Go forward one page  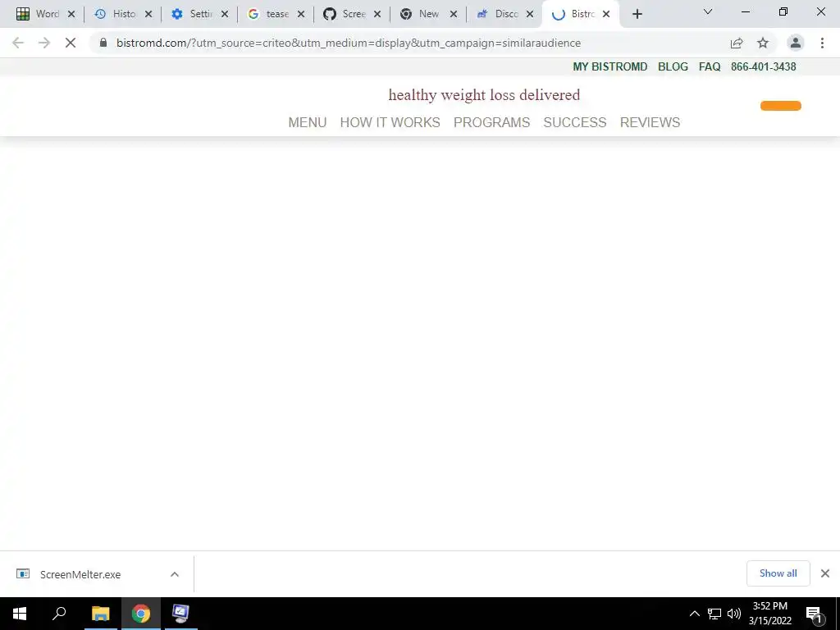44,43
